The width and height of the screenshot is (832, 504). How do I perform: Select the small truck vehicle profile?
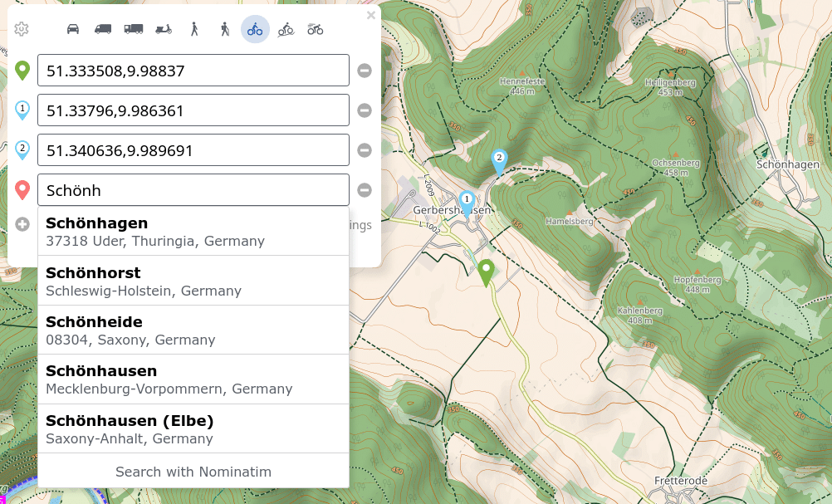(103, 29)
